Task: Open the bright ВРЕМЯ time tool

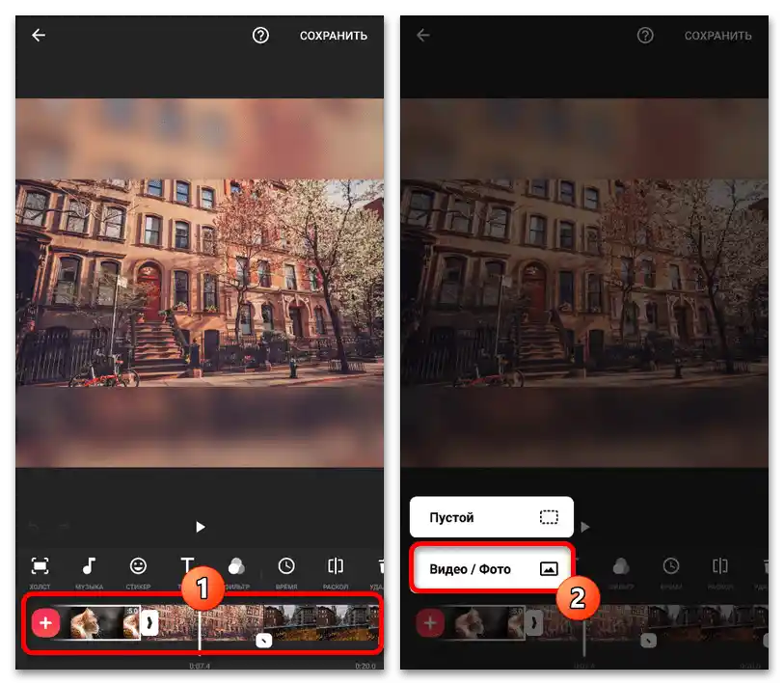Action: (286, 572)
